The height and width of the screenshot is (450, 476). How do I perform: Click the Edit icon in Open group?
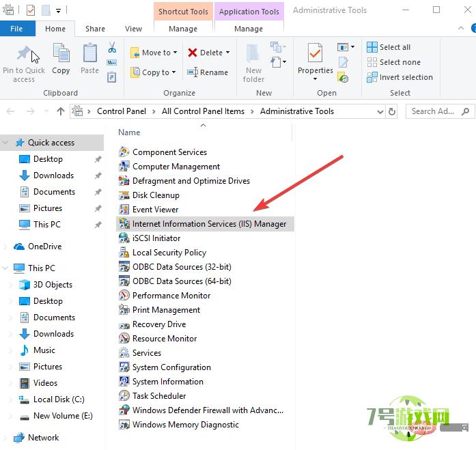click(x=344, y=62)
